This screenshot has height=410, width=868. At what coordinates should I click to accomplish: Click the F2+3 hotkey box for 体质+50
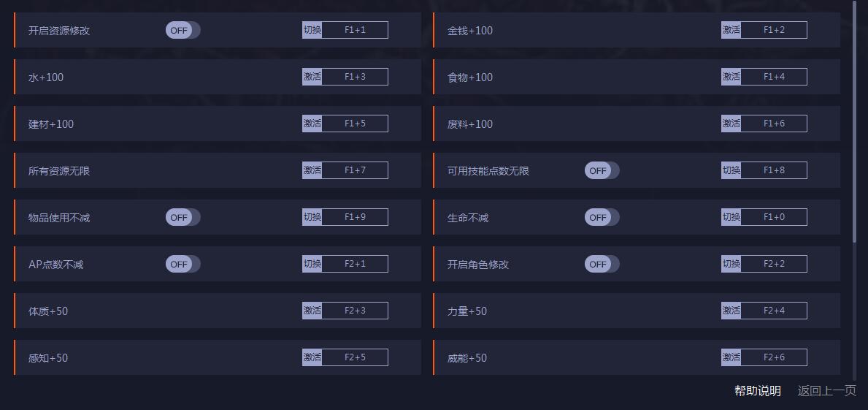pos(355,311)
